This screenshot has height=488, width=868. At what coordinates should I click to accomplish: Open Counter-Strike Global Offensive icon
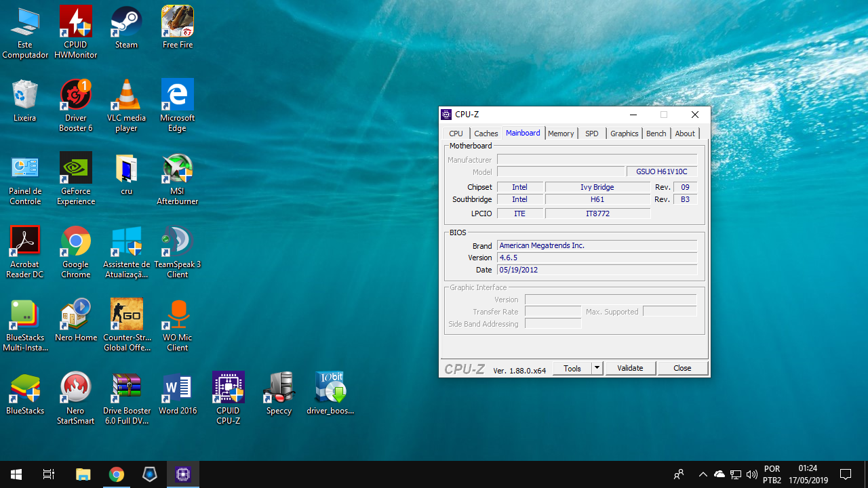coord(126,325)
